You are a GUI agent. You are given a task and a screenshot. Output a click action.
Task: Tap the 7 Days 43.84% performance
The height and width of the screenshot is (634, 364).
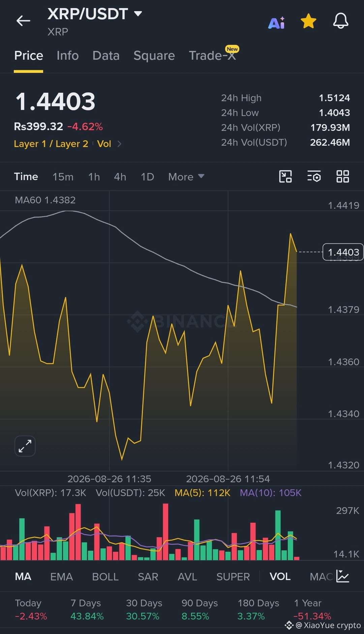coord(87,610)
